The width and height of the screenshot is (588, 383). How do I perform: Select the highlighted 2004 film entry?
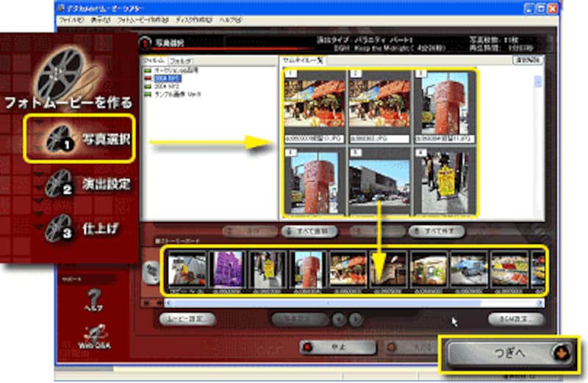coord(163,79)
